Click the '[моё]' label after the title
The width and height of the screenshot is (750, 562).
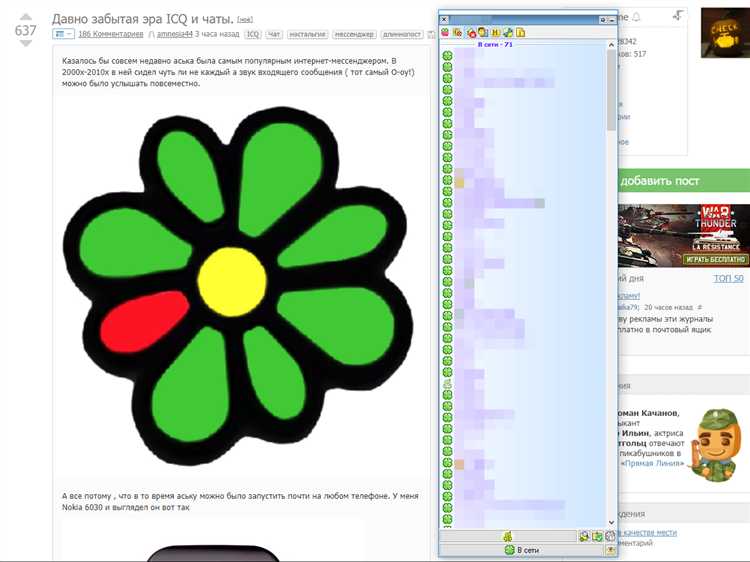click(x=245, y=20)
